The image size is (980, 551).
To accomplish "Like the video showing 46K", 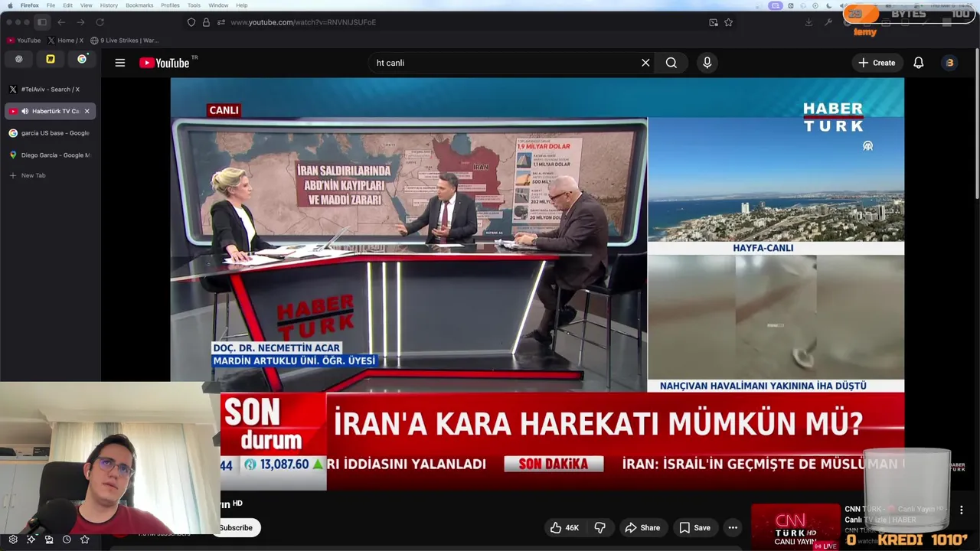I will tap(564, 527).
